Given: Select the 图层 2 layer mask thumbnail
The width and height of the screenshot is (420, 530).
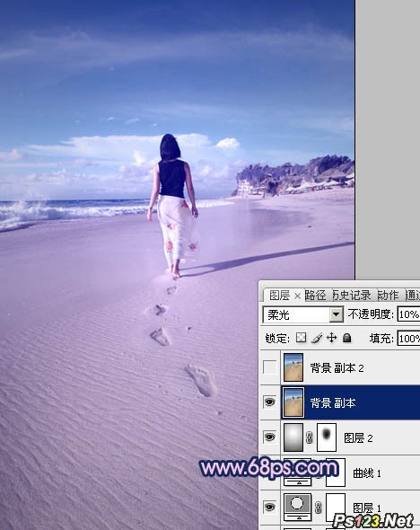Looking at the screenshot, I should click(327, 437).
